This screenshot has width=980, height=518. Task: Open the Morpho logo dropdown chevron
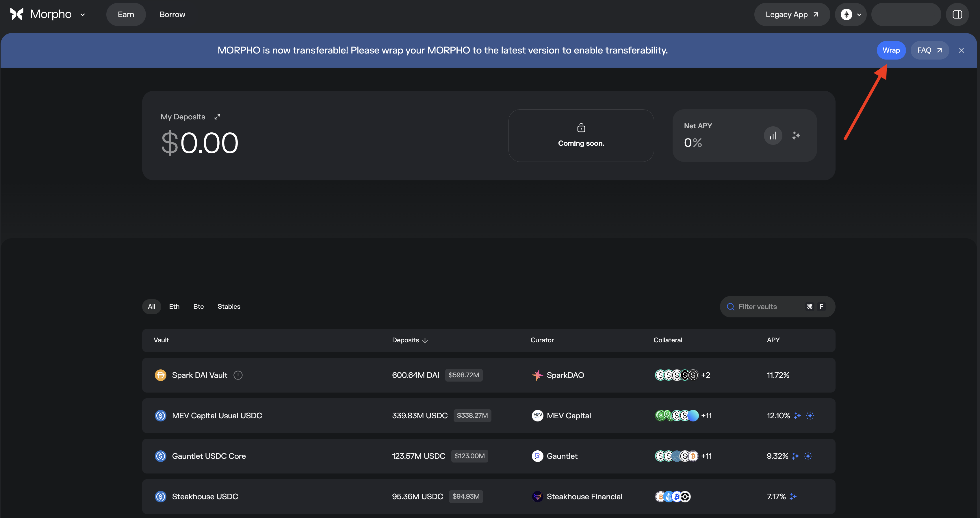point(83,15)
